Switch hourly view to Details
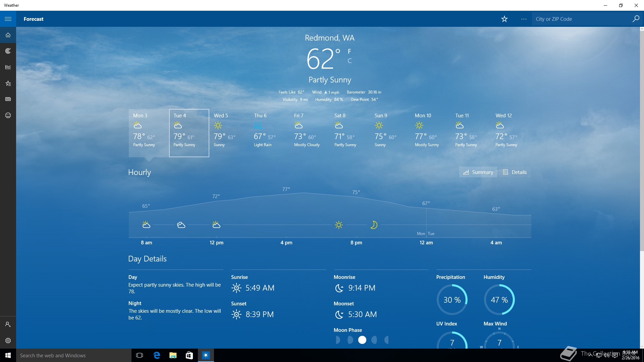The width and height of the screenshot is (644, 362). coord(515,172)
